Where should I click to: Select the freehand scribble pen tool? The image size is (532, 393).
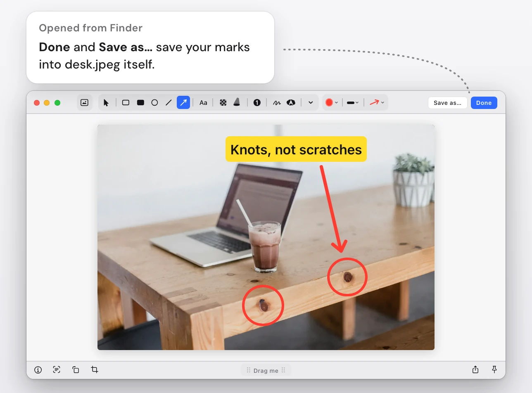coord(277,102)
